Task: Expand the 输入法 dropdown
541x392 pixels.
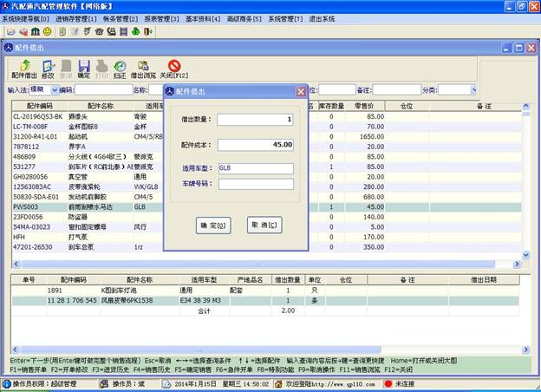Action: tap(52, 89)
